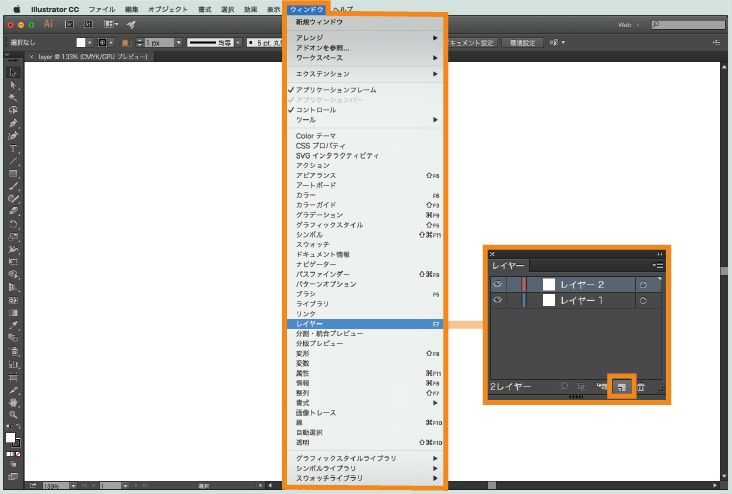The height and width of the screenshot is (494, 732).
Task: Click the 環境設定 button
Action: pyautogui.click(x=522, y=42)
